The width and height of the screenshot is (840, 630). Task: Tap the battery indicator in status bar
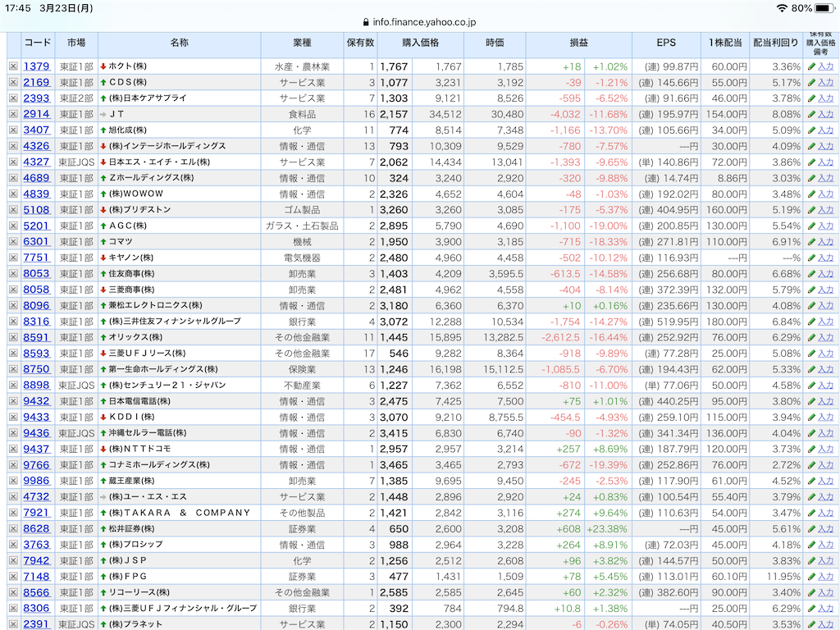coord(824,8)
